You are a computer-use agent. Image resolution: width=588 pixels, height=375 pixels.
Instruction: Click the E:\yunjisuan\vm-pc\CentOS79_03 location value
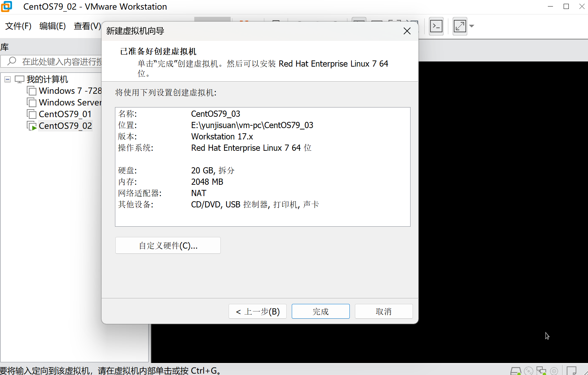tap(252, 125)
